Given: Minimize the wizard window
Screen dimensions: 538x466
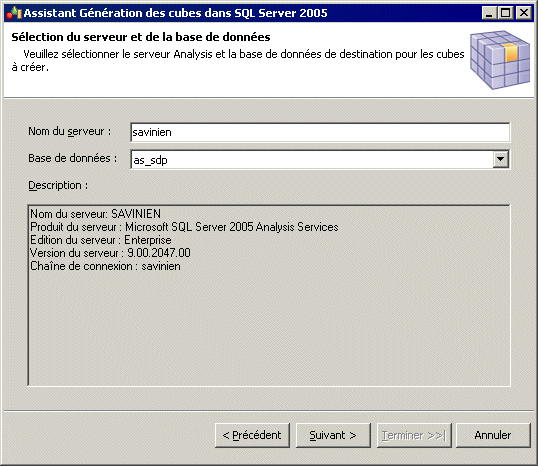Looking at the screenshot, I should pos(489,13).
